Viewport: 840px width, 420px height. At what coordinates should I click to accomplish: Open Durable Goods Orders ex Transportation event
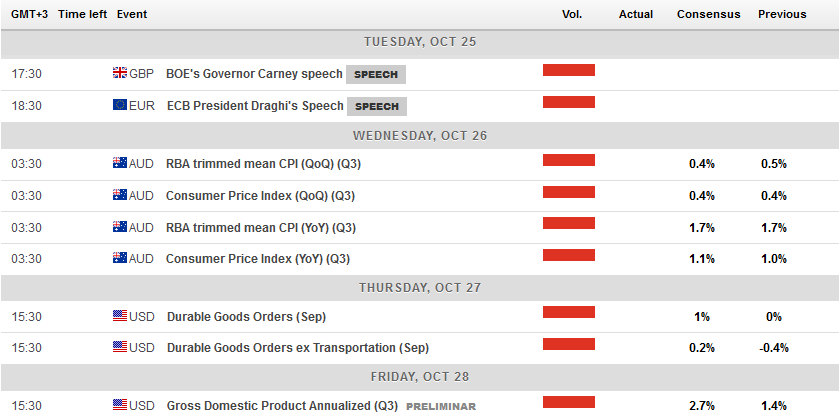click(x=297, y=348)
